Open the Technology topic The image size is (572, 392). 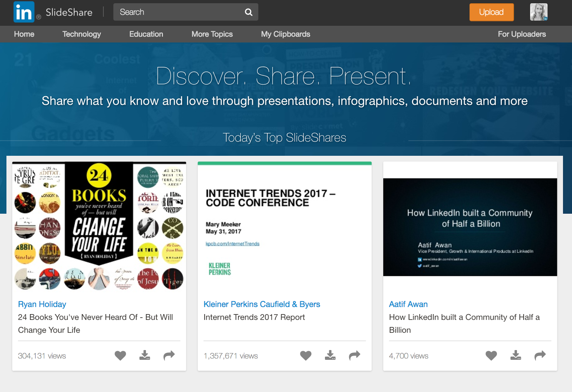click(82, 34)
